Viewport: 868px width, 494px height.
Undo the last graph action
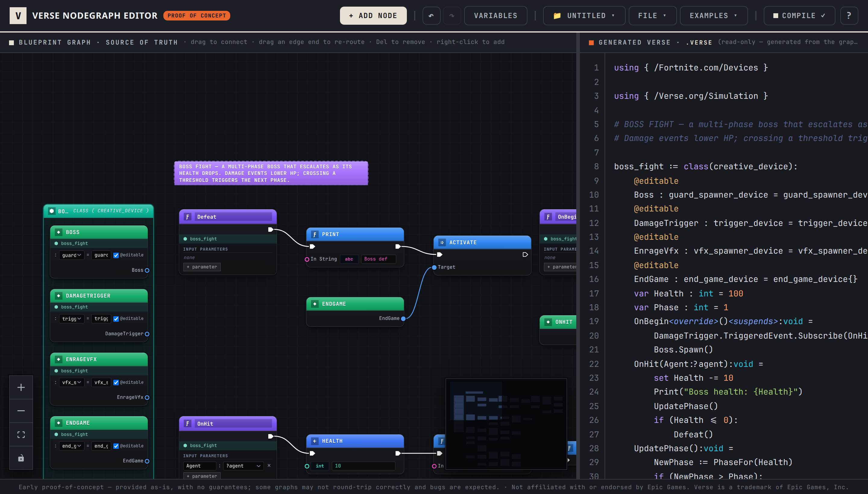[431, 16]
